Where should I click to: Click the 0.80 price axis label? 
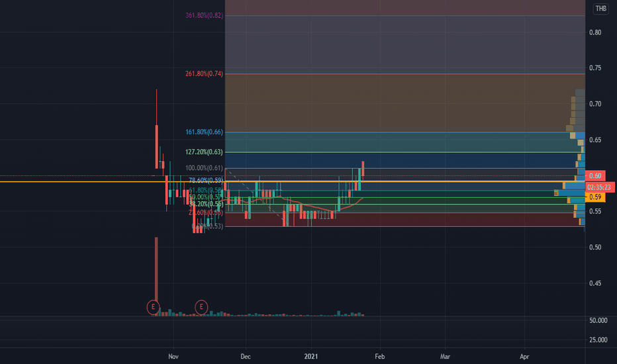pyautogui.click(x=595, y=32)
